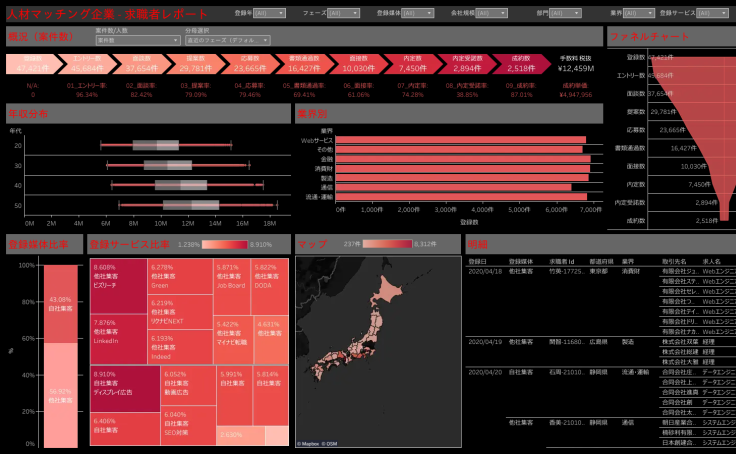Screen dimensions: 736x454
Task: Select the 応募数 23,665件 funnel arrow
Action: (250, 64)
